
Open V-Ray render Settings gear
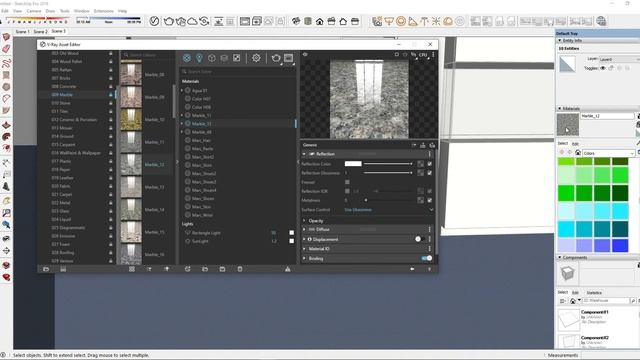[256, 58]
